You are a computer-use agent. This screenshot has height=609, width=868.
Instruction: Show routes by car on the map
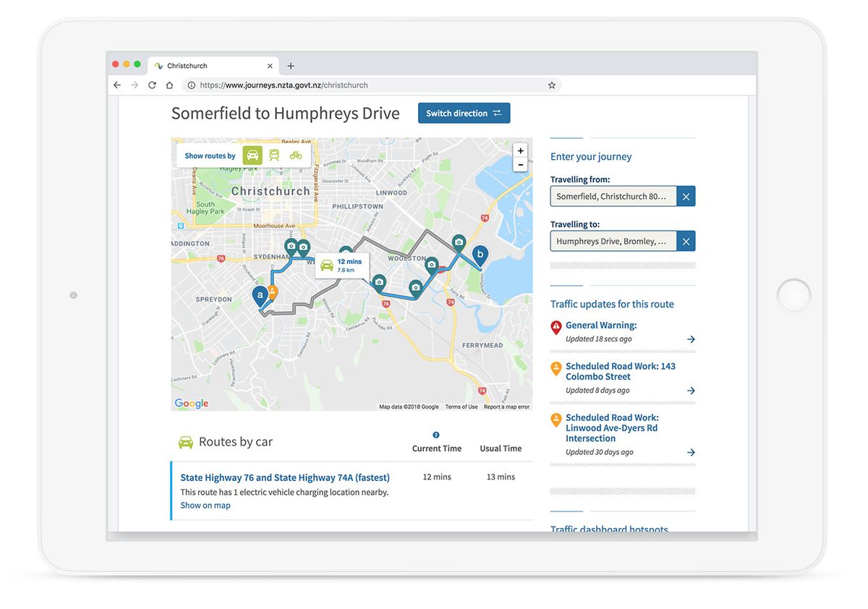(252, 155)
